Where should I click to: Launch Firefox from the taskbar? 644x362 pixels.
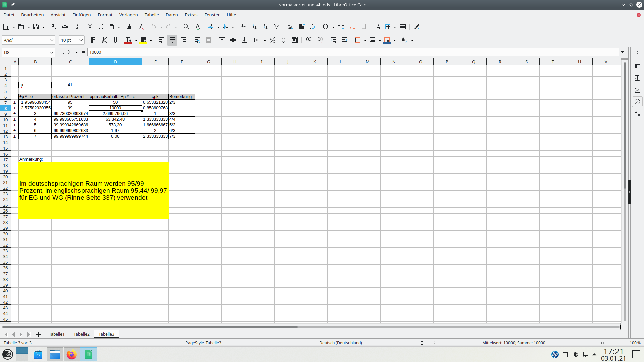(71, 354)
